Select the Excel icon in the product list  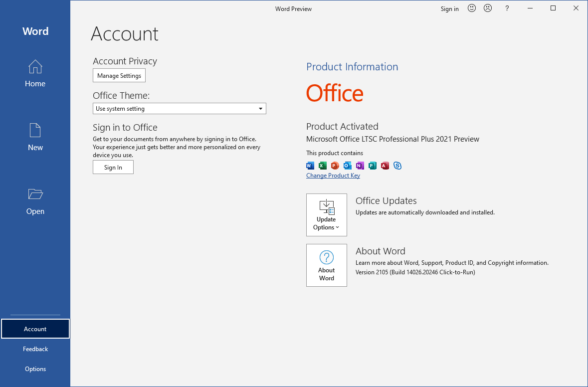coord(322,165)
